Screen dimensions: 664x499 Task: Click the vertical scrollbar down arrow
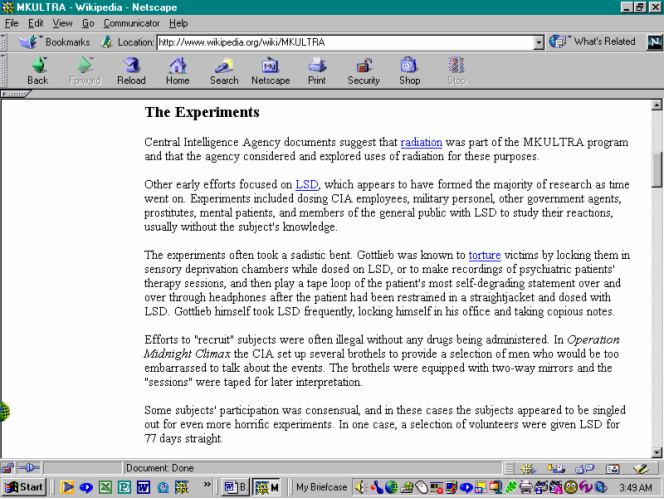point(657,452)
